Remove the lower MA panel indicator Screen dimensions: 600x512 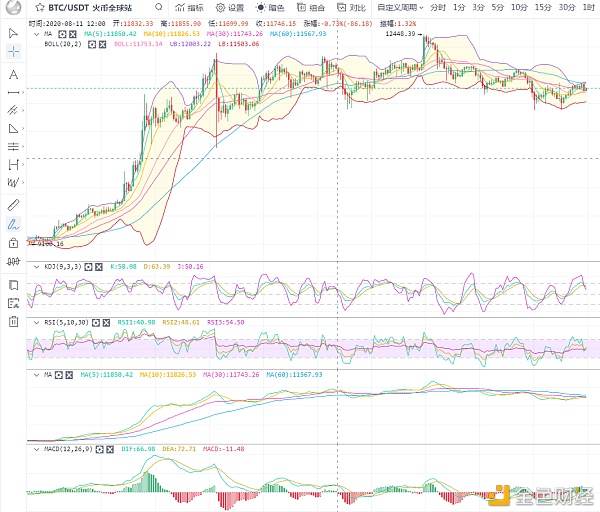69,375
